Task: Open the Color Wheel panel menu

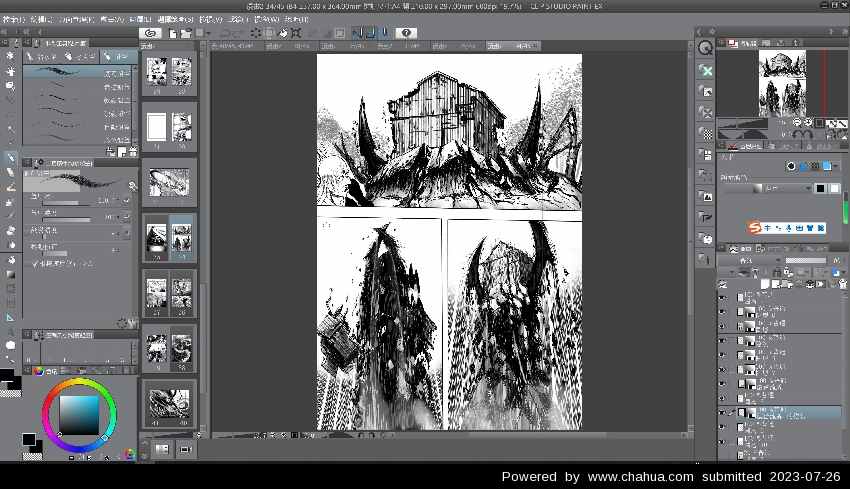Action: click(27, 370)
